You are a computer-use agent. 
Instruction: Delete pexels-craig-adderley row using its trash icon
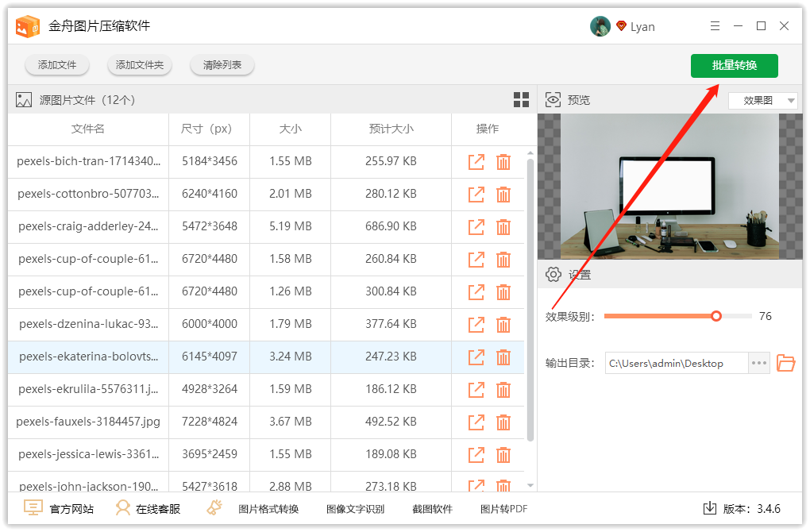pos(503,227)
